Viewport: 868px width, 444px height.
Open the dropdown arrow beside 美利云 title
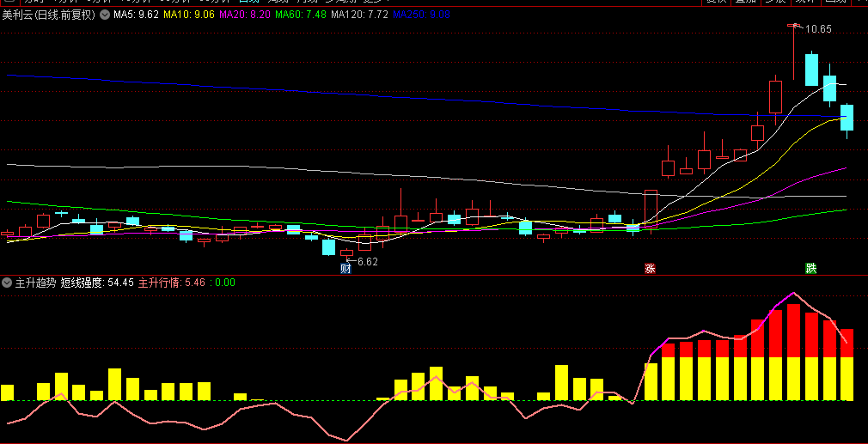pyautogui.click(x=105, y=15)
